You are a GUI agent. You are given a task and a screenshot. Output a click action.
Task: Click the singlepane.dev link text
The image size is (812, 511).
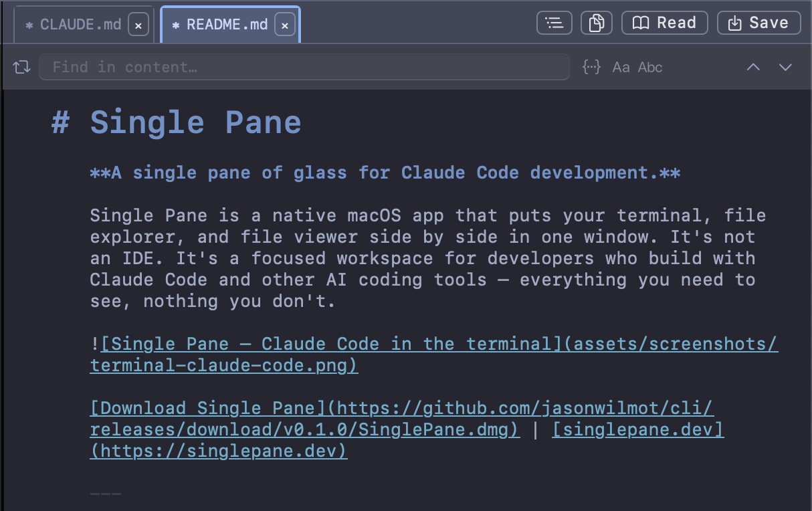pyautogui.click(x=637, y=429)
